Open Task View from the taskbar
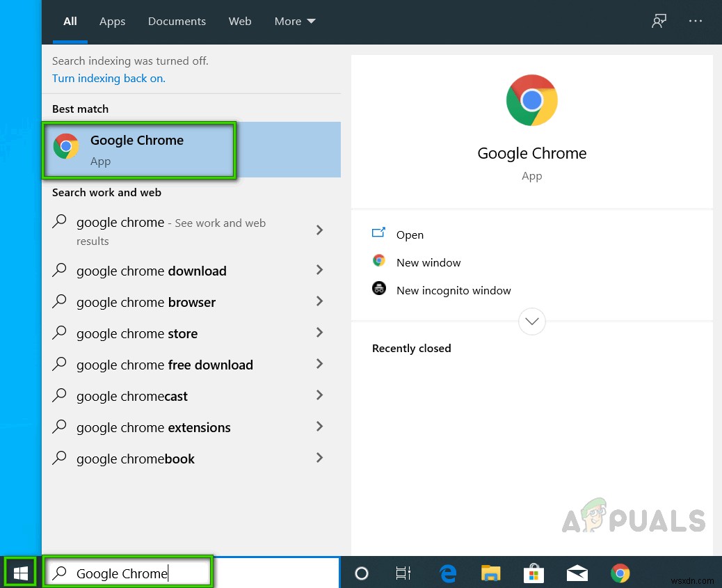The height and width of the screenshot is (588, 722). pos(403,573)
